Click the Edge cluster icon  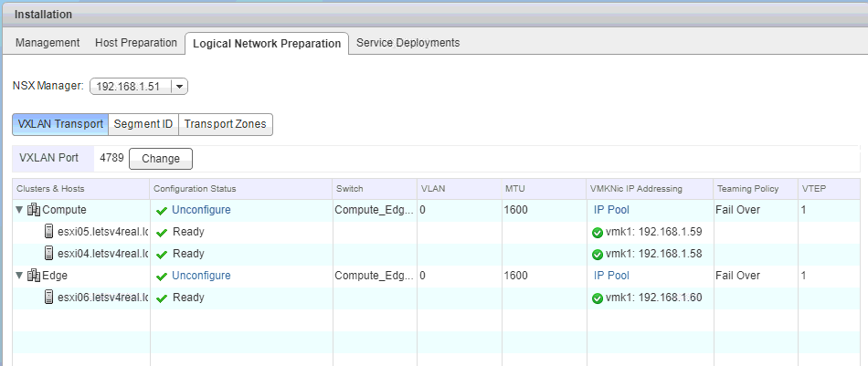click(34, 276)
